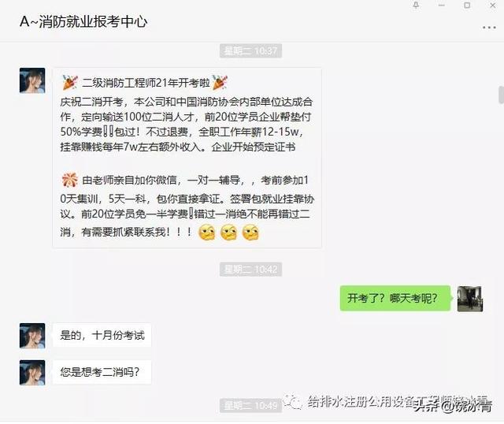Click the chat title A~消防就业报考中心
504x424 pixels.
pyautogui.click(x=83, y=21)
